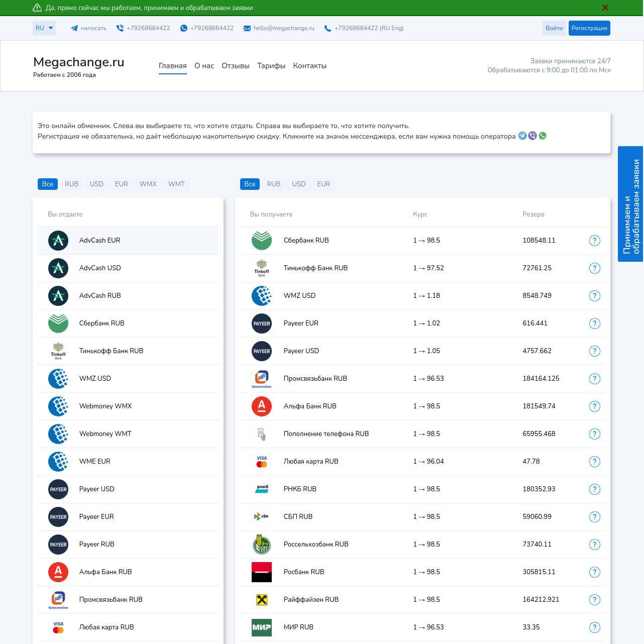This screenshot has height=644, width=644.
Task: Open the Отзывы menu item
Action: 236,66
